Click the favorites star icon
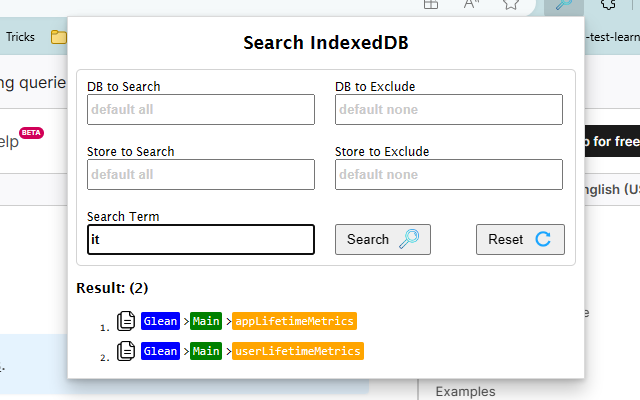Image resolution: width=640 pixels, height=400 pixels. (511, 5)
